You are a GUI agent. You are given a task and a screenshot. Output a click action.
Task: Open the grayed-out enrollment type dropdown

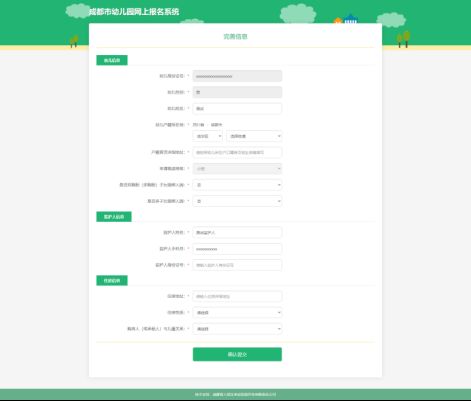(237, 169)
